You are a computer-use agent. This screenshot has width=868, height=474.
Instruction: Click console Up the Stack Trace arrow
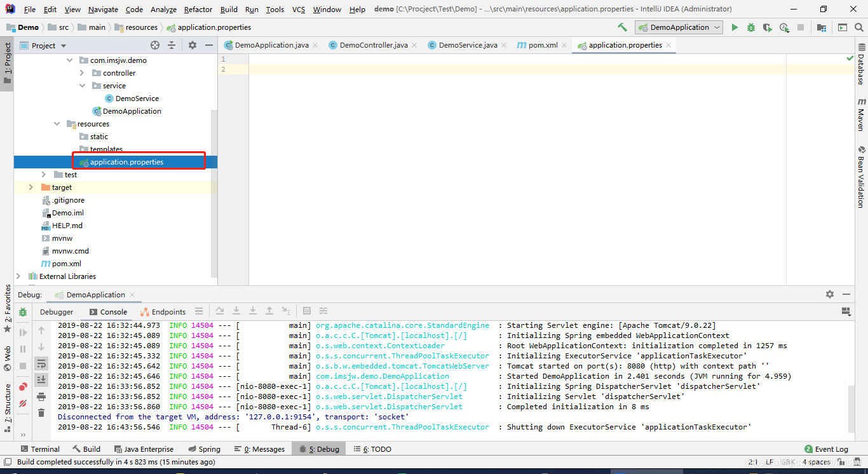click(41, 330)
